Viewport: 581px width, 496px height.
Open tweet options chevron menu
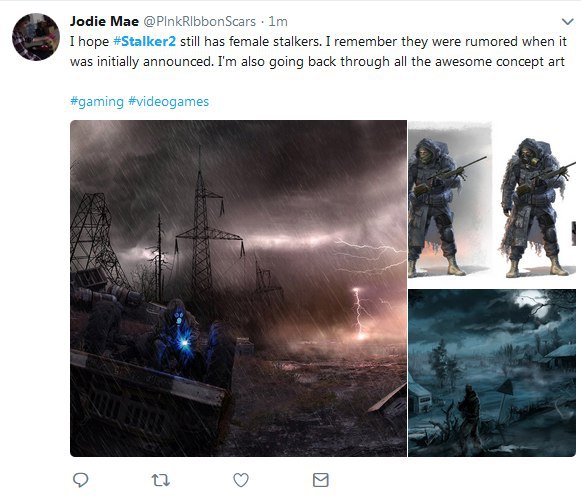point(567,21)
